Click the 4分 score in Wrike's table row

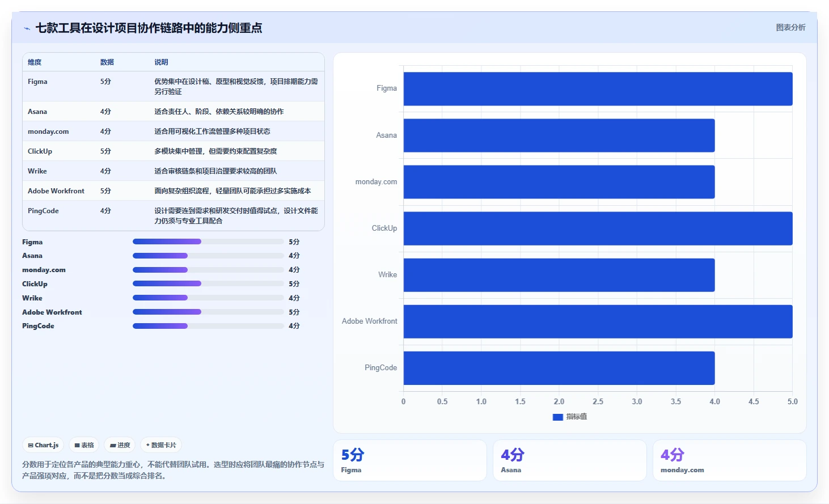click(105, 171)
